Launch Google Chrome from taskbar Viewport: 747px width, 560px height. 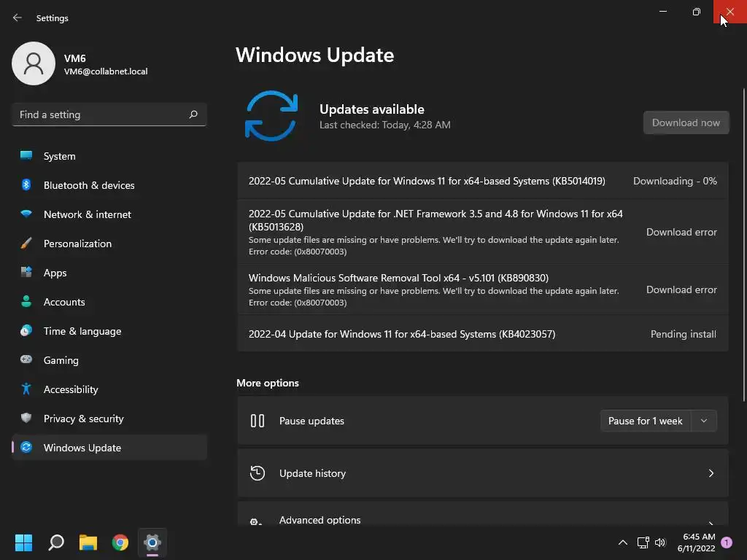pyautogui.click(x=120, y=542)
